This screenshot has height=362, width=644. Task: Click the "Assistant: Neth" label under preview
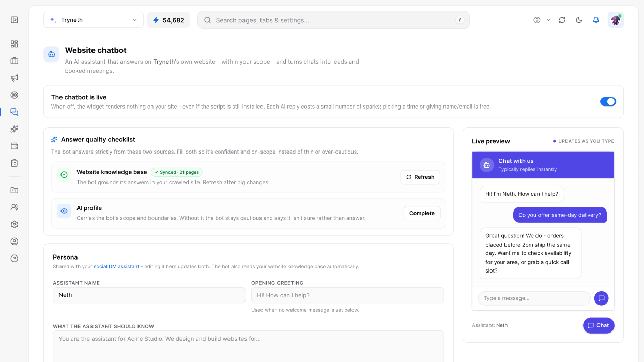pos(489,325)
